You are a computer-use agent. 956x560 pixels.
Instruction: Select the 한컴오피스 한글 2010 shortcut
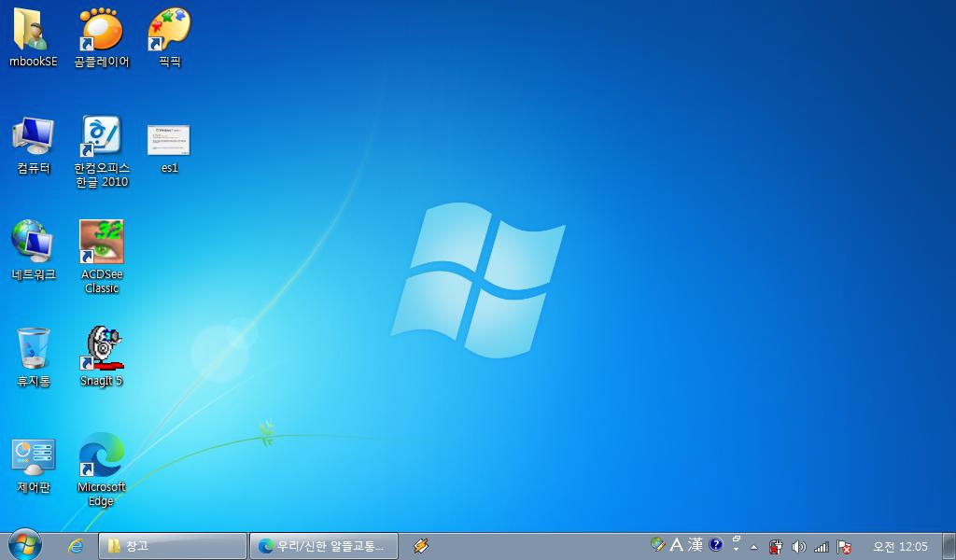(x=101, y=151)
